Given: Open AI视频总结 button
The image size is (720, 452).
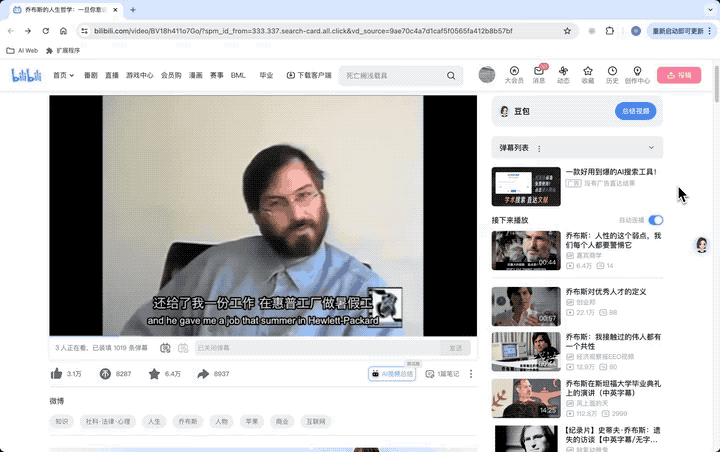Looking at the screenshot, I should click(x=392, y=374).
